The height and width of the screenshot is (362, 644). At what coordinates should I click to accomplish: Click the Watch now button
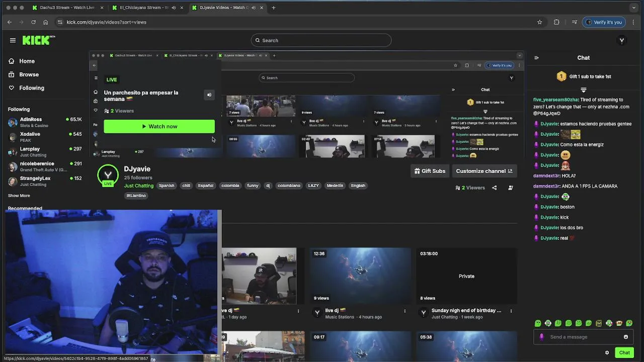click(159, 126)
